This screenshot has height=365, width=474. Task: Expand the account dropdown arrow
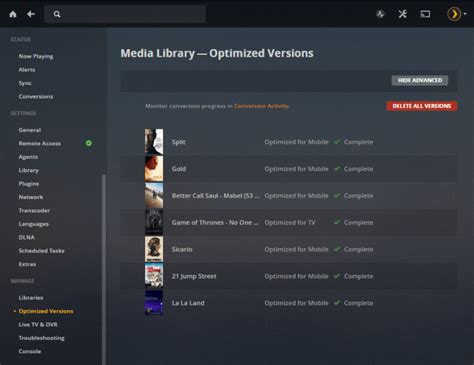click(465, 14)
